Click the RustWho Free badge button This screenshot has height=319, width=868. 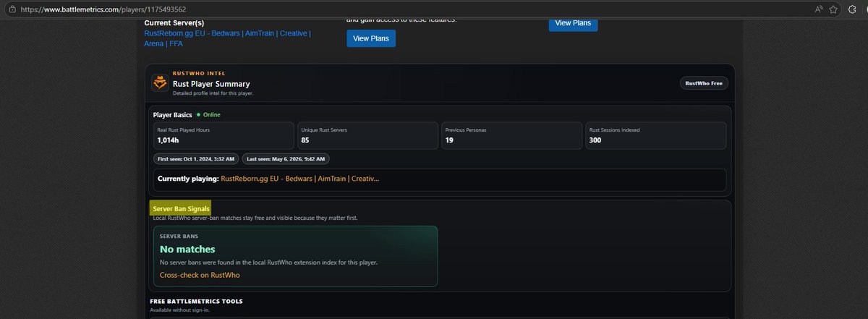click(704, 83)
